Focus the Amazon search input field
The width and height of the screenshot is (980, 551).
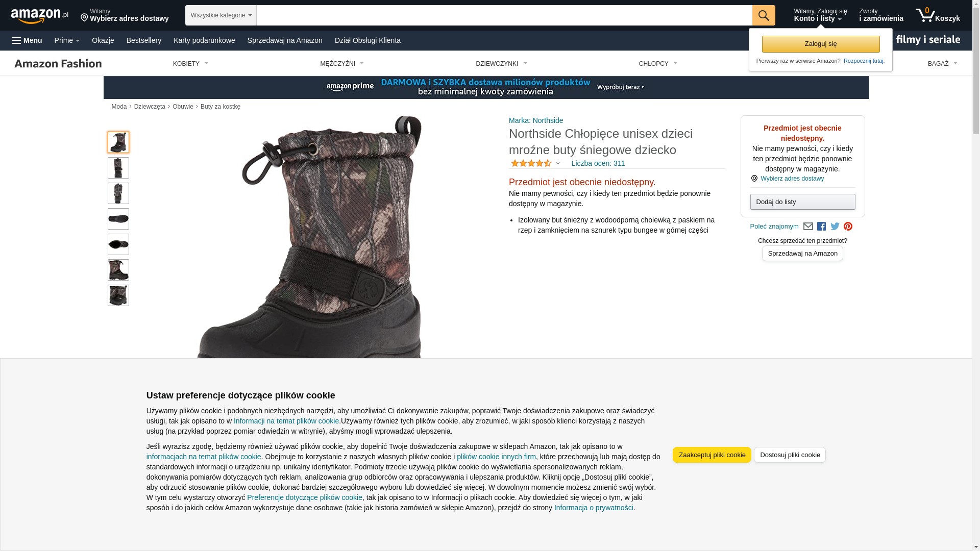(504, 15)
